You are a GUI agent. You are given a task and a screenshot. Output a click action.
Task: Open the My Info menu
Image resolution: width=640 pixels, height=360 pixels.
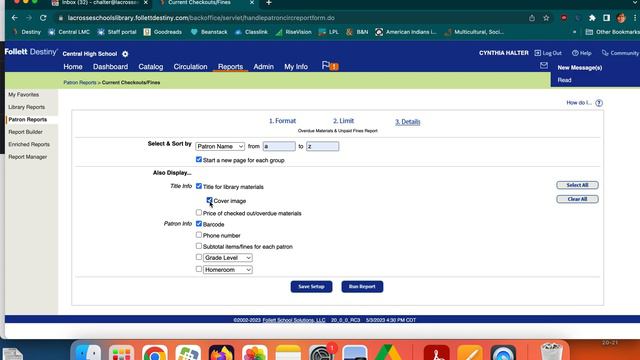coord(296,67)
